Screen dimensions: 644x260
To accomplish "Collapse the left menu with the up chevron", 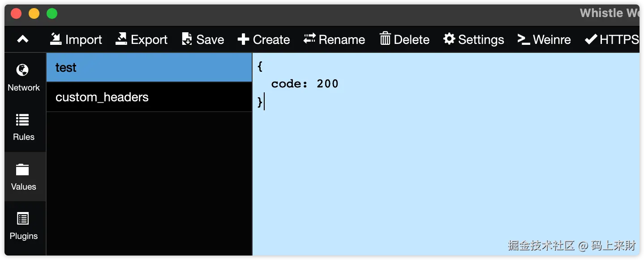I will tap(23, 39).
